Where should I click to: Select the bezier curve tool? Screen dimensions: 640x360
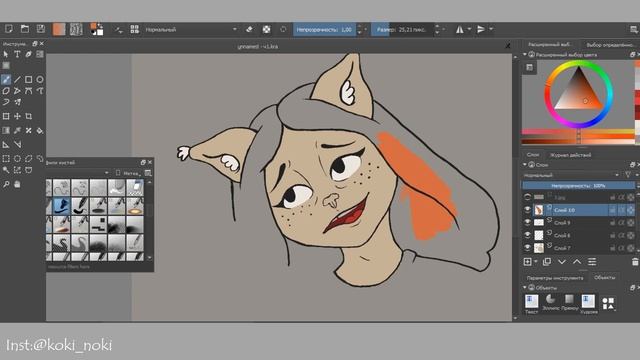[29, 91]
